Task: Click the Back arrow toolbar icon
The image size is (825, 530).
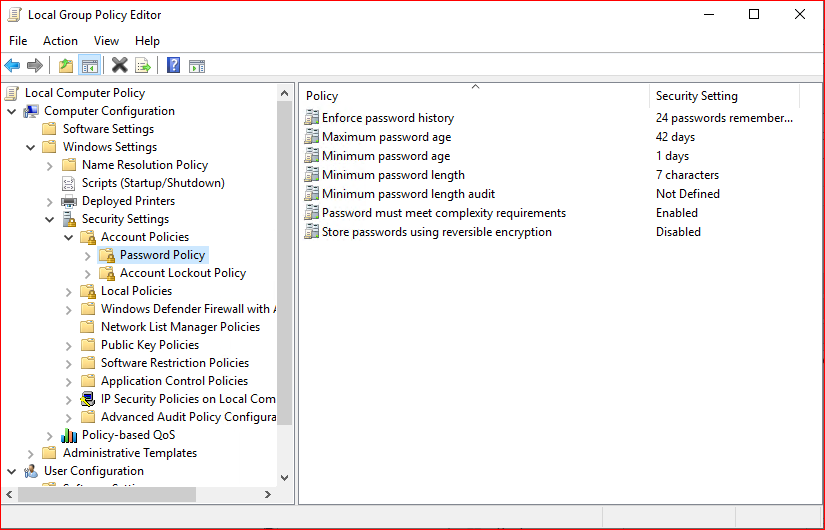Action: pyautogui.click(x=12, y=66)
